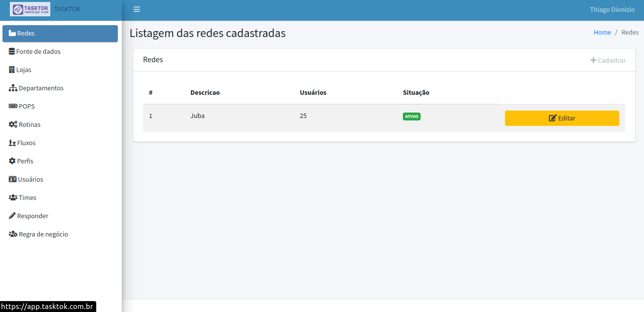644x312 pixels.
Task: Open the POPS sidebar item
Action: pos(12,106)
